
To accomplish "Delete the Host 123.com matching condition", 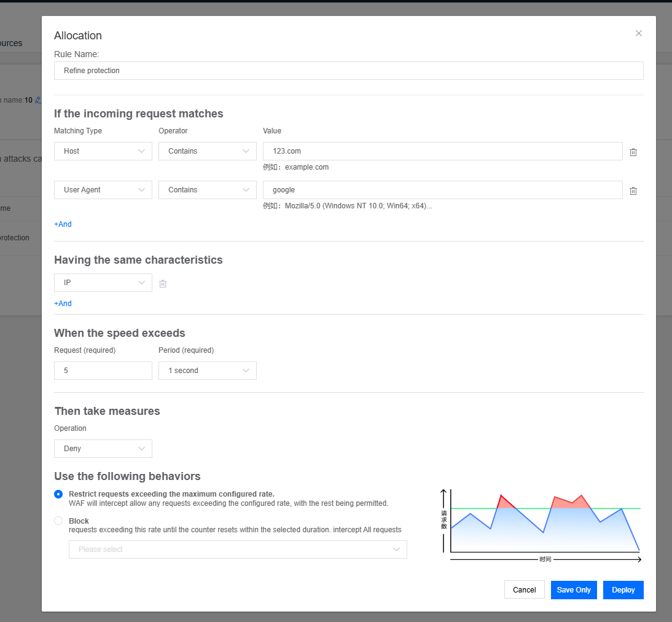I will (x=633, y=152).
